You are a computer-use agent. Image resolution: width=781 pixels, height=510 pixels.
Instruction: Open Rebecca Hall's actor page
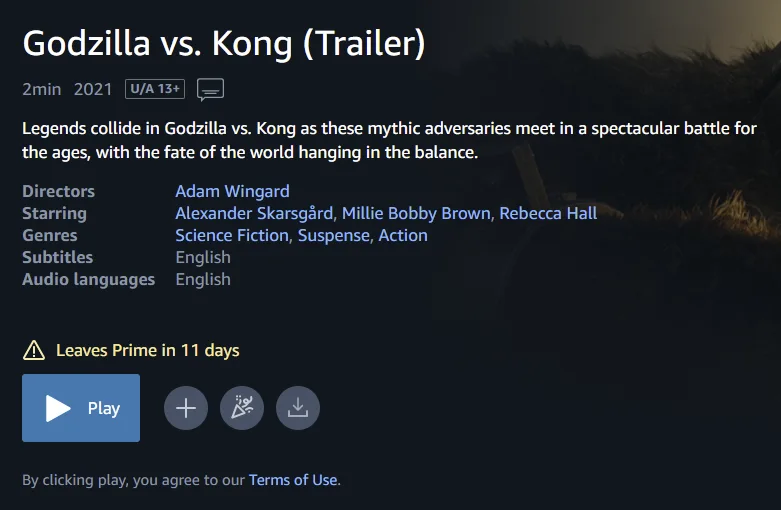[x=548, y=213]
